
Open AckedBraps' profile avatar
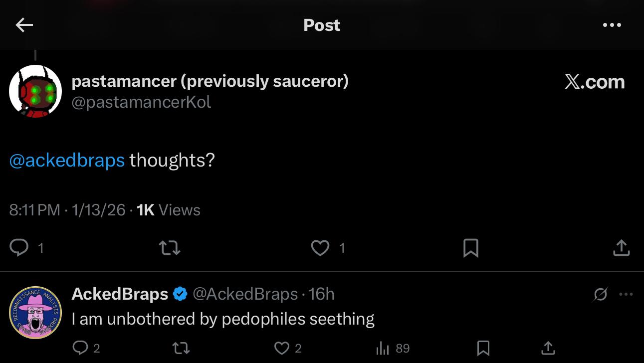click(x=35, y=313)
